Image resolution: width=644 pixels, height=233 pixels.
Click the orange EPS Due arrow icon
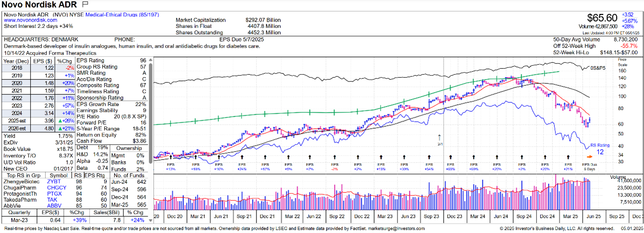point(589,157)
